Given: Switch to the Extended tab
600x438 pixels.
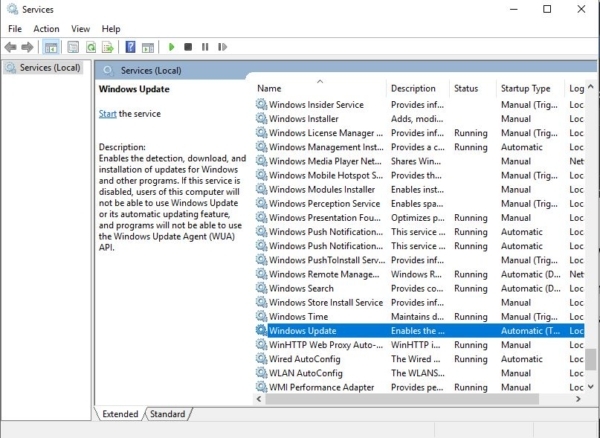Looking at the screenshot, I should (120, 414).
